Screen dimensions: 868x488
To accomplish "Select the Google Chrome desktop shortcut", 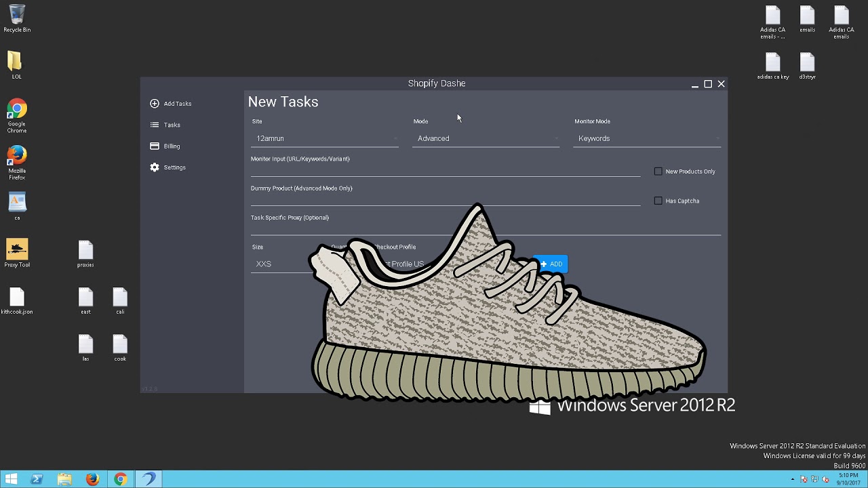I will [17, 115].
